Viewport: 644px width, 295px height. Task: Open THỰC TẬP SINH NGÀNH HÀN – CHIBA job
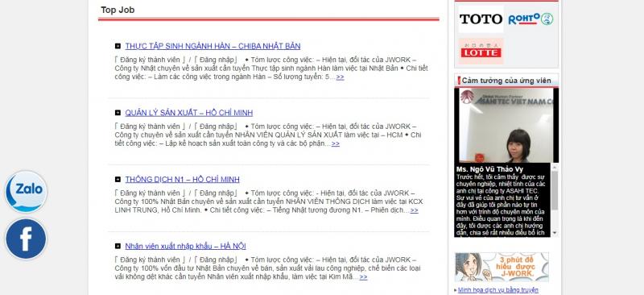tap(213, 46)
